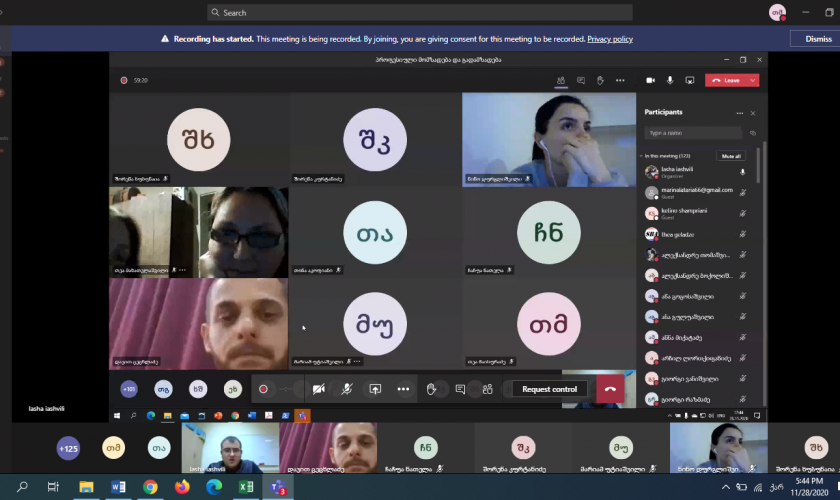Open Teams from the taskbar
This screenshot has width=840, height=500.
(278, 487)
